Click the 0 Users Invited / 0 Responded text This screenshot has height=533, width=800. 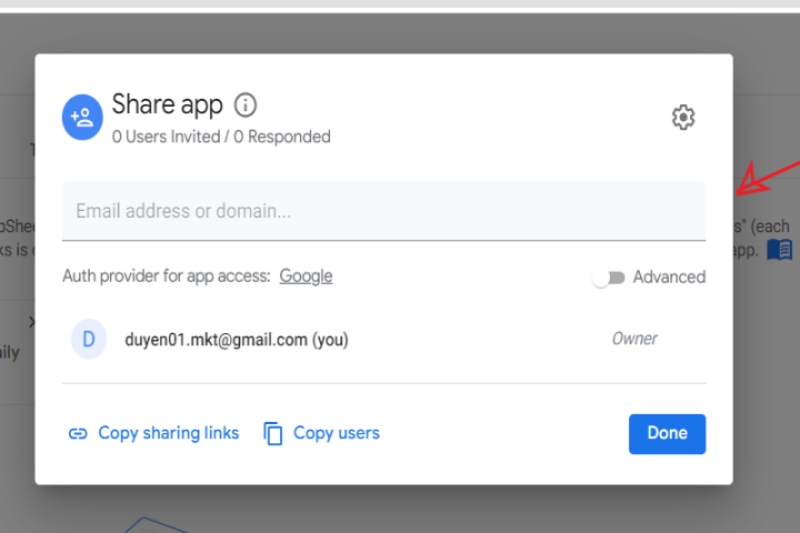pos(221,137)
